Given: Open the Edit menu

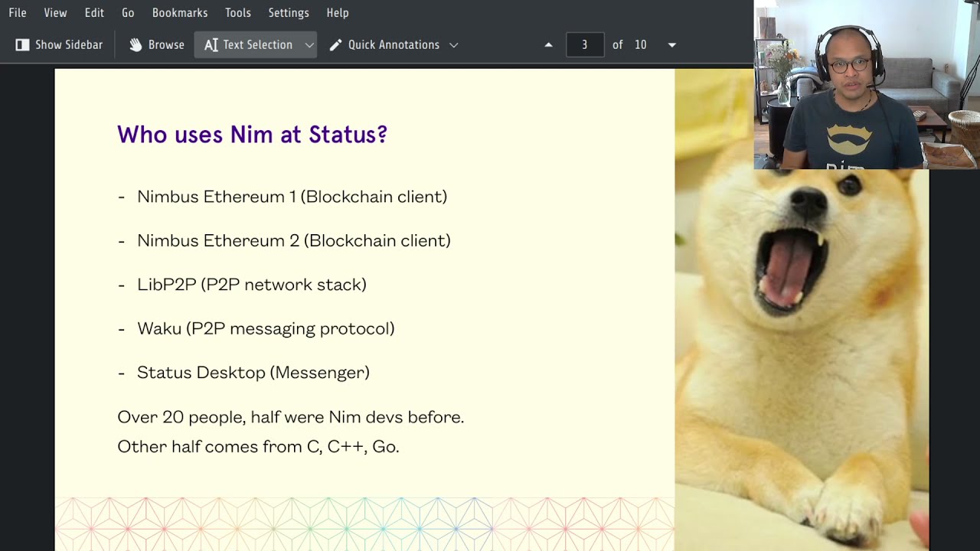Looking at the screenshot, I should [x=94, y=13].
